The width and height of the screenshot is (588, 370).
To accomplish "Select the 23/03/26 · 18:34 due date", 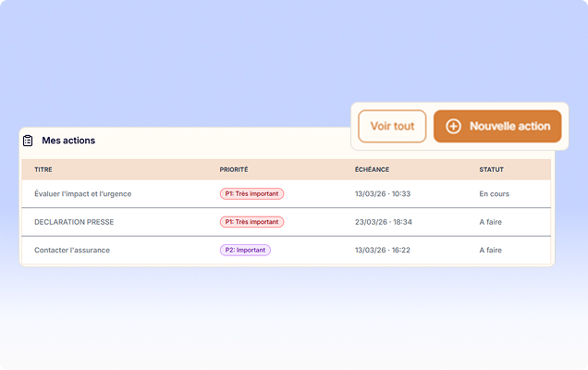I will click(383, 222).
